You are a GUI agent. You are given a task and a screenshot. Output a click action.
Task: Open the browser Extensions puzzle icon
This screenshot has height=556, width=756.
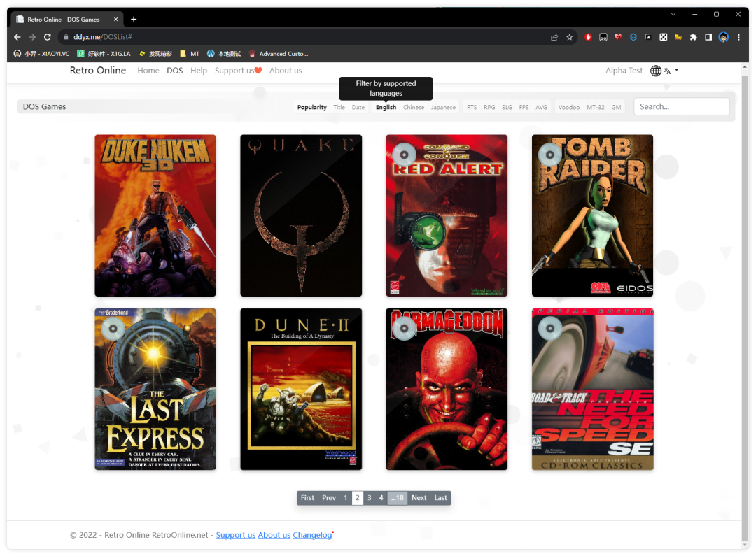(693, 37)
